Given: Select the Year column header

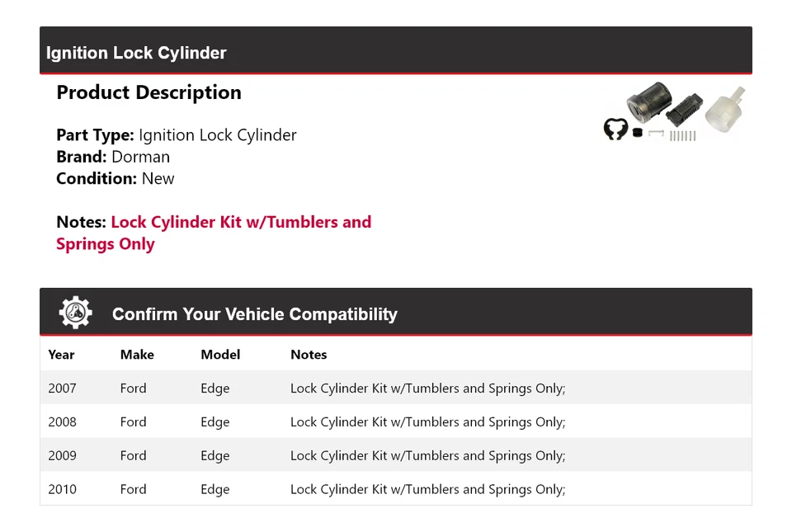Looking at the screenshot, I should tap(61, 355).
